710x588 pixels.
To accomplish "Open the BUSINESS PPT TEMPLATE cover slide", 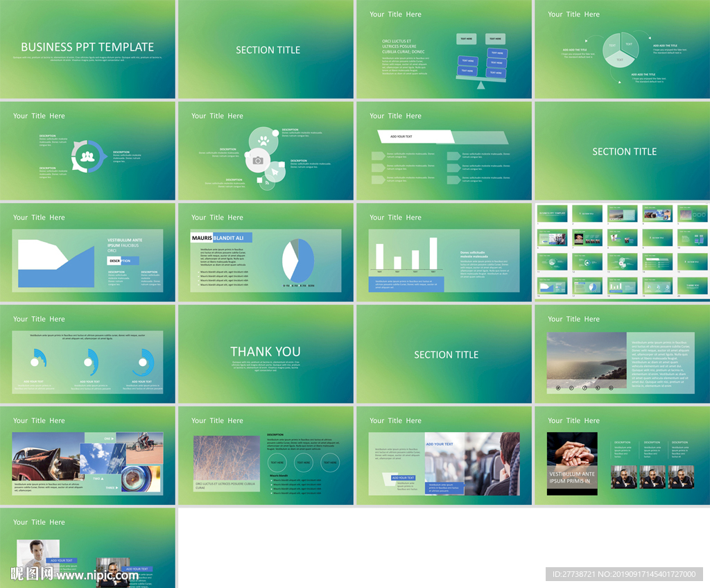I will pos(87,49).
